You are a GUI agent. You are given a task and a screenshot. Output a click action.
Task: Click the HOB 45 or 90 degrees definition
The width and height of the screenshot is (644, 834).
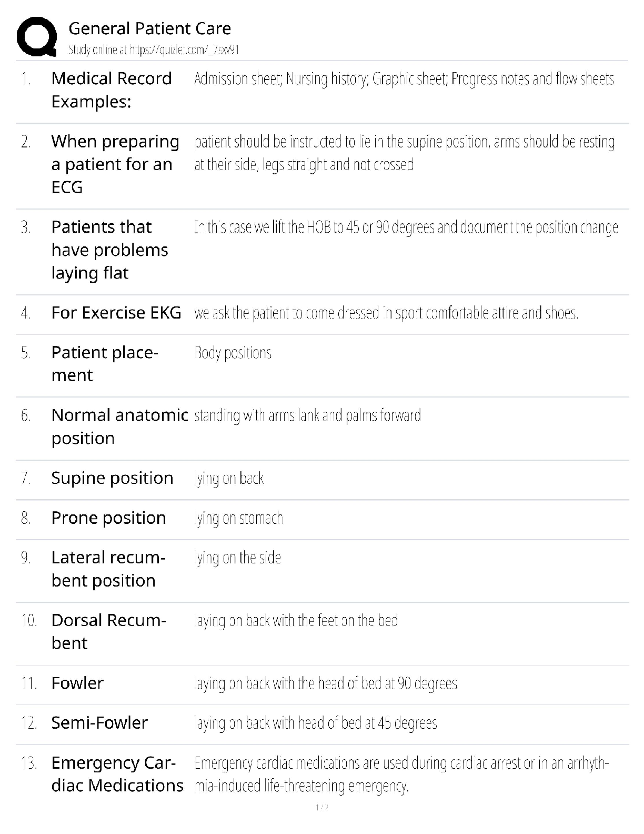coord(406,227)
